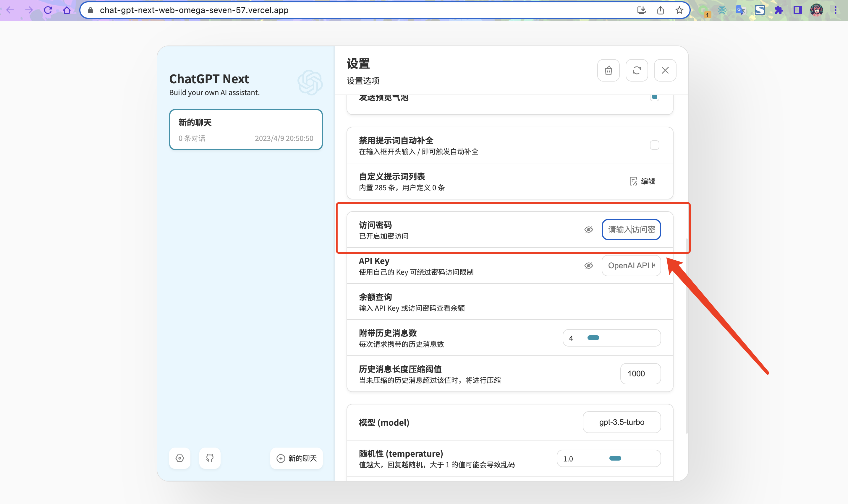Open the GitHub icon in the sidebar
Viewport: 848px width, 504px height.
point(210,458)
